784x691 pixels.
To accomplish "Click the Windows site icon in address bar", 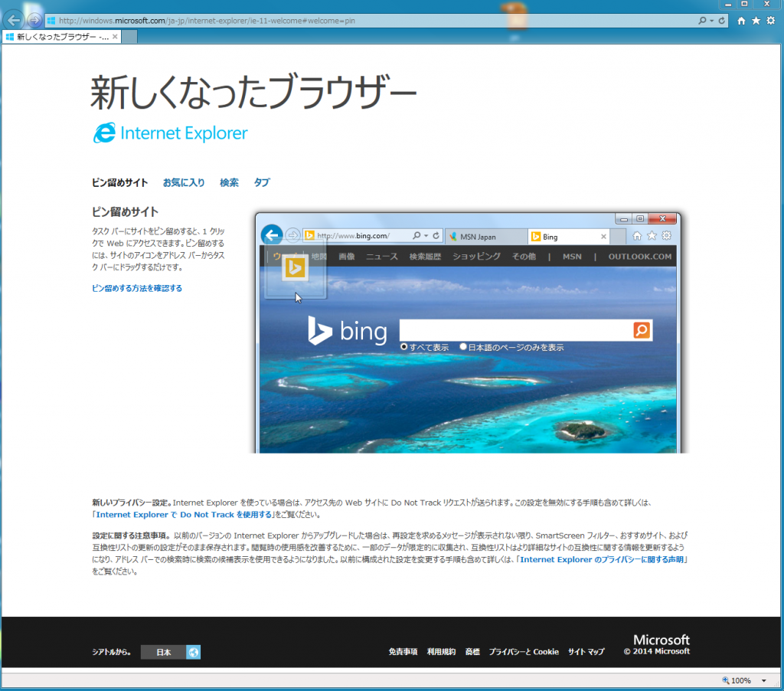I will [51, 21].
